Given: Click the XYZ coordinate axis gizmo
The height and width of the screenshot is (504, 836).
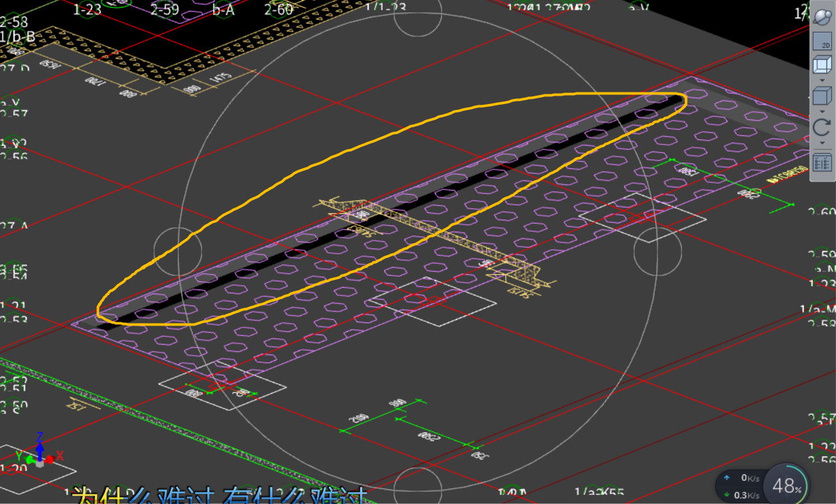Looking at the screenshot, I should click(39, 451).
